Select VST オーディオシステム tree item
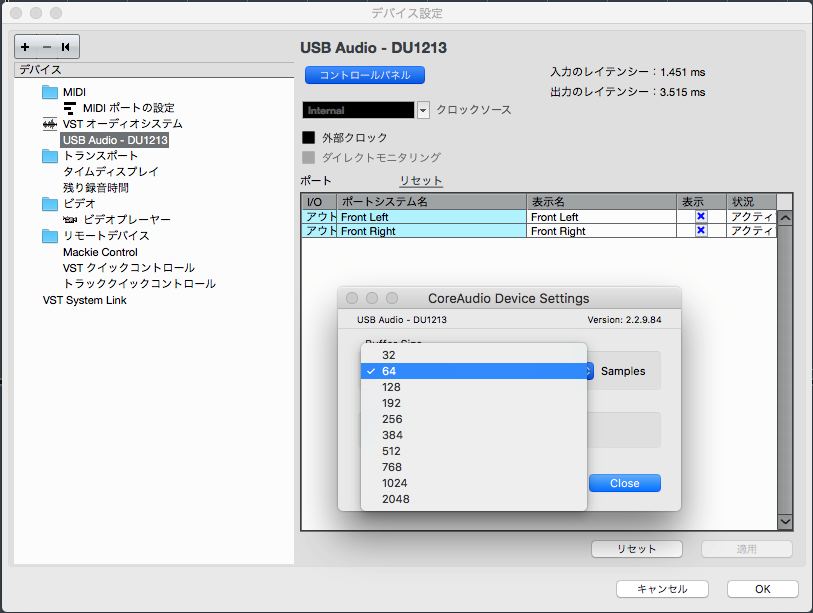The width and height of the screenshot is (813, 613). coord(122,124)
